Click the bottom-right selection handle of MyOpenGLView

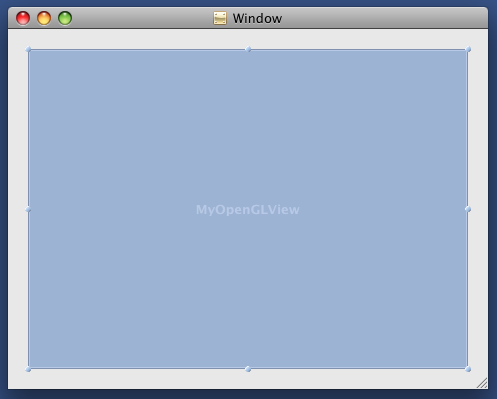click(x=468, y=369)
